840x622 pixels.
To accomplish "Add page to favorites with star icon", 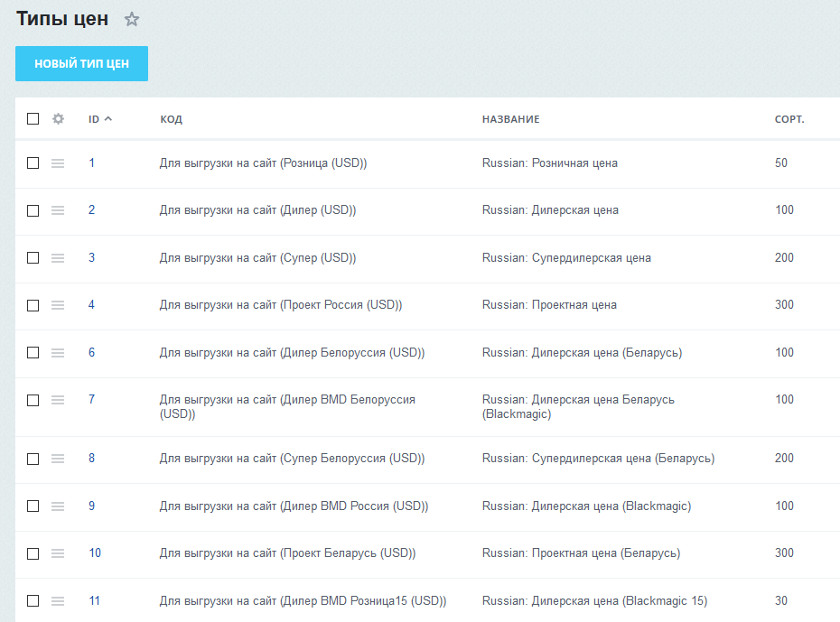I will [132, 19].
